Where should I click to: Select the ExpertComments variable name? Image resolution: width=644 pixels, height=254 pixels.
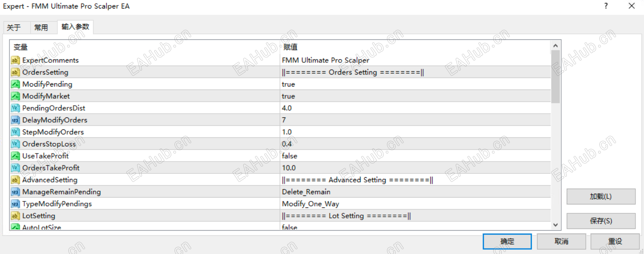click(x=51, y=60)
